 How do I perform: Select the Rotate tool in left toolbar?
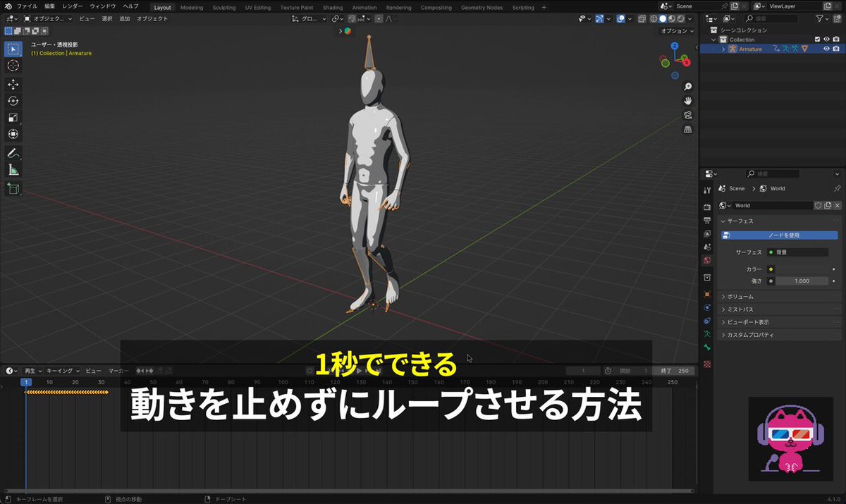coord(13,101)
